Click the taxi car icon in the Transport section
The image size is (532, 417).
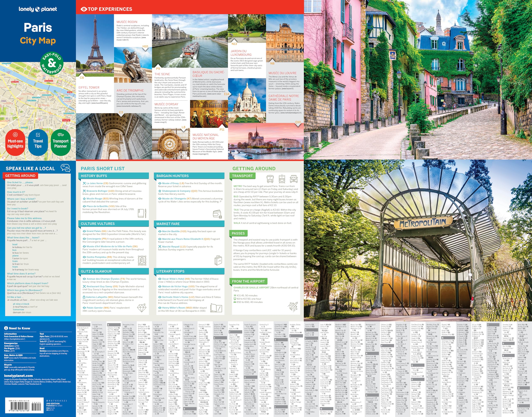pyautogui.click(x=294, y=179)
